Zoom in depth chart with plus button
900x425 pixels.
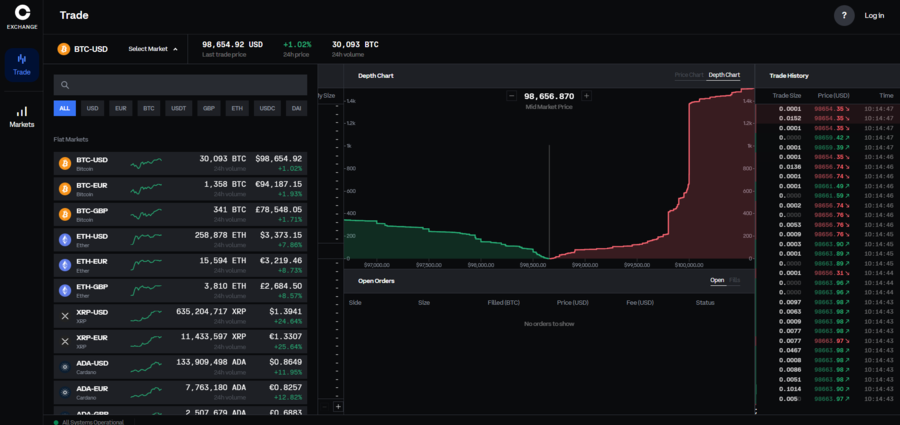coord(586,96)
